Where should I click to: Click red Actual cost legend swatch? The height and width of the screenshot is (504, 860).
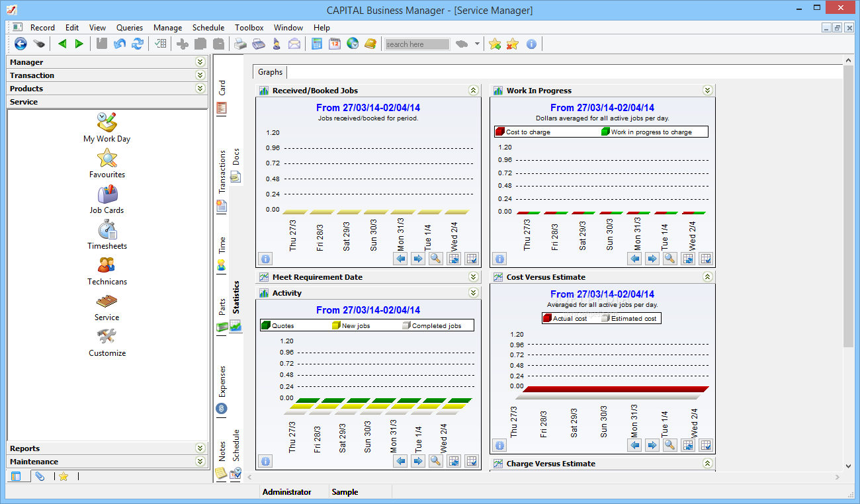coord(547,318)
